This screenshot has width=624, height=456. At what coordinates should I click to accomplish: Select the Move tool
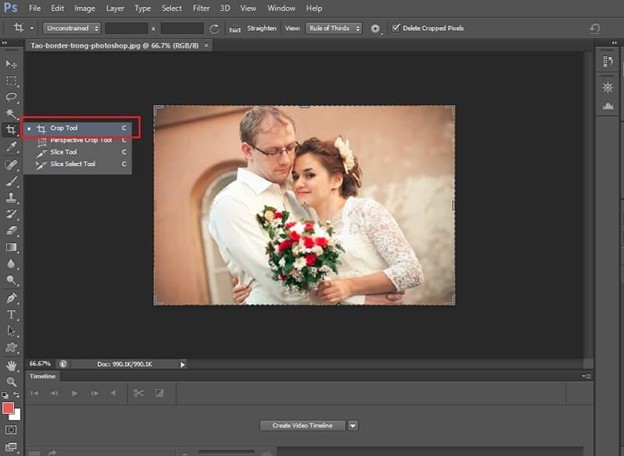point(11,64)
